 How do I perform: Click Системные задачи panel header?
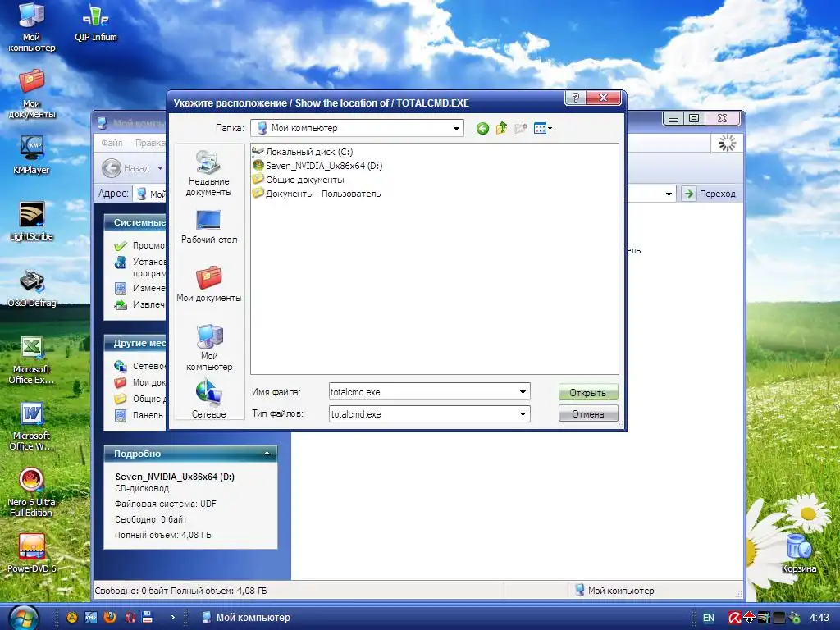135,222
